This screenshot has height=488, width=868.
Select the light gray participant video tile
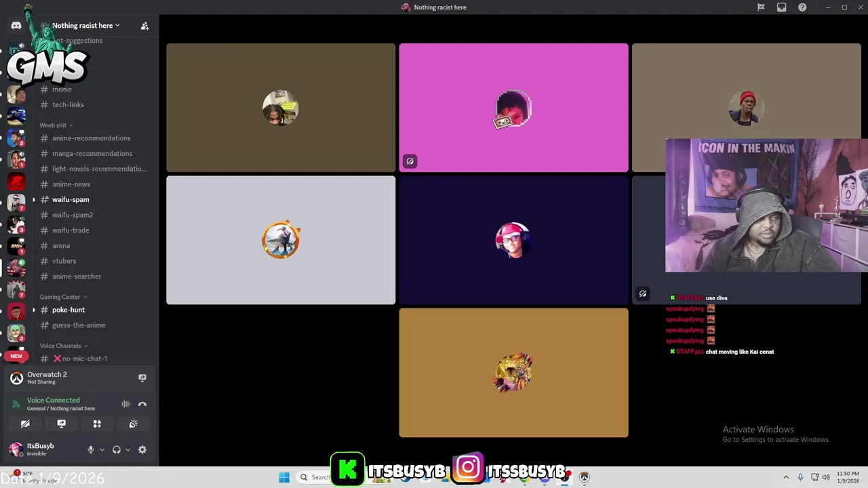point(281,240)
